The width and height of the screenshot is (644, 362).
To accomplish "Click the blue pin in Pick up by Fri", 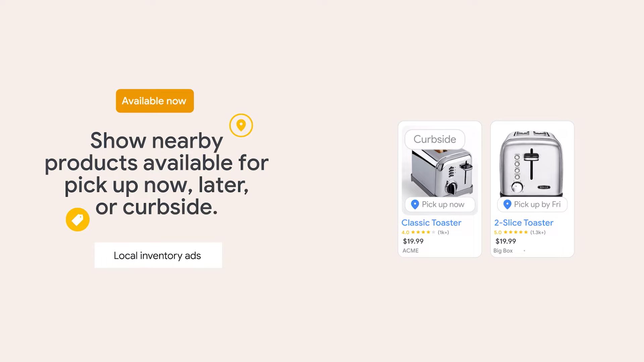I will point(507,204).
